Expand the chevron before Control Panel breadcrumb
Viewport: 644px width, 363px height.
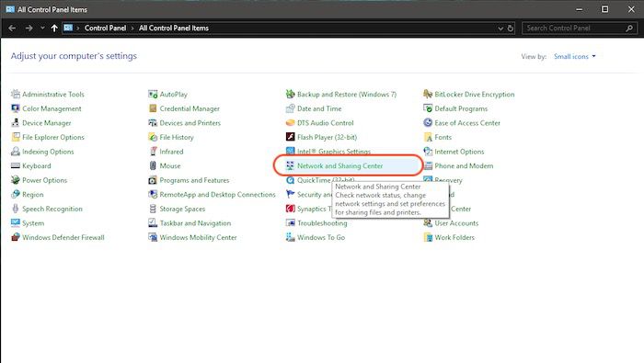click(77, 28)
